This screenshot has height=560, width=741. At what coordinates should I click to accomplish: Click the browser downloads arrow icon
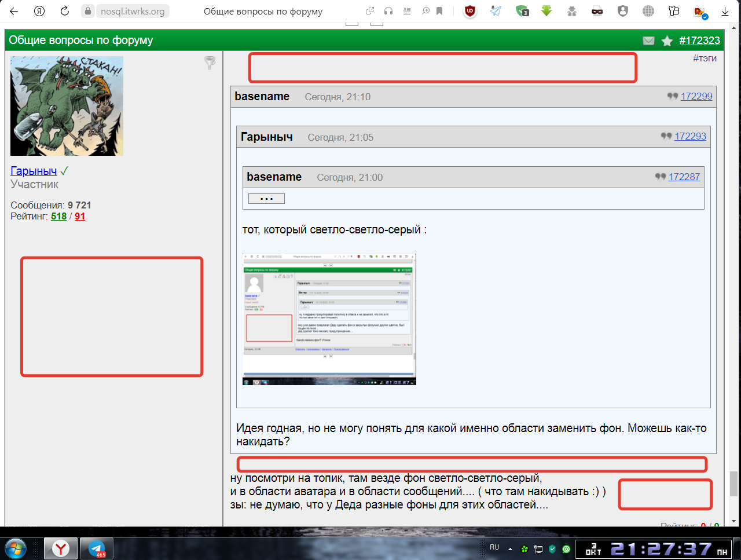pos(725,11)
